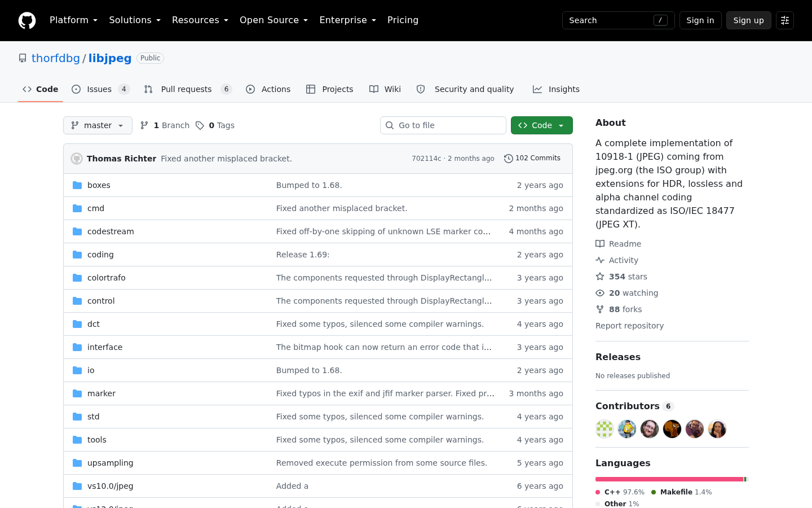
Task: Open the Pull requests tab
Action: (x=188, y=89)
